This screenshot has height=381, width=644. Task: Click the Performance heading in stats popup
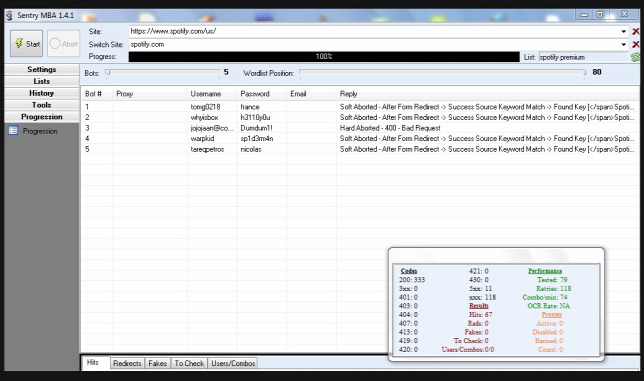tap(545, 271)
